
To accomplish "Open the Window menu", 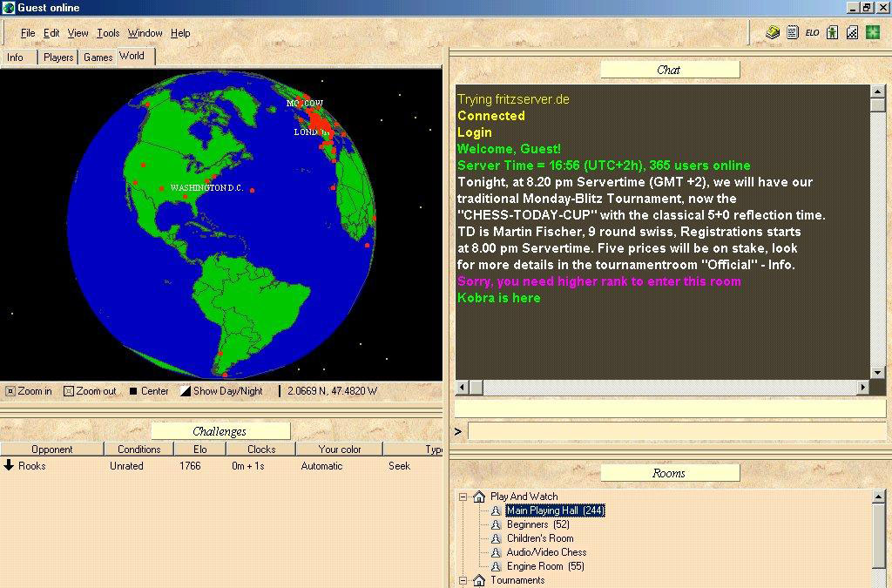I will pos(145,33).
